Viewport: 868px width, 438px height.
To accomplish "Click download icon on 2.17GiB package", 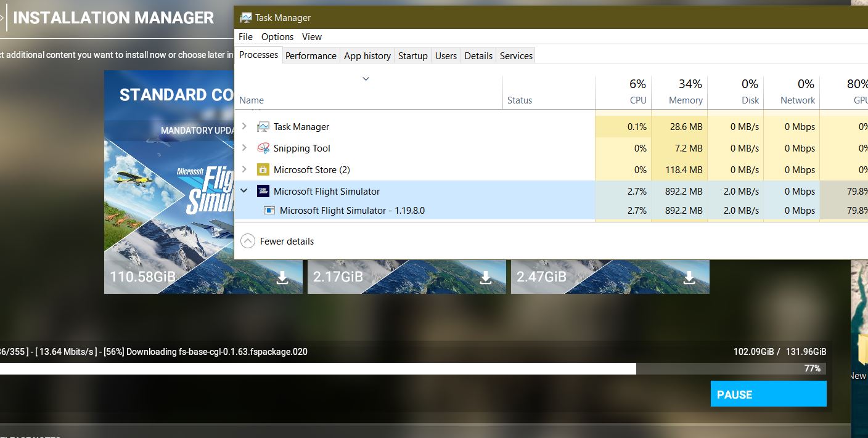I will (486, 278).
